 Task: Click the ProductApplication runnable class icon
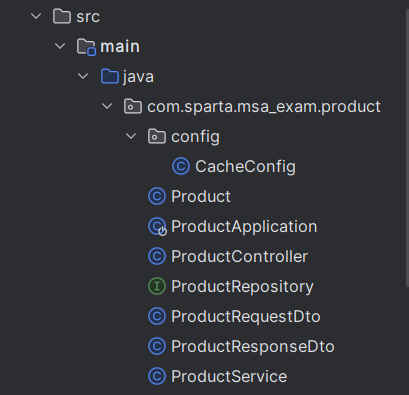click(157, 227)
